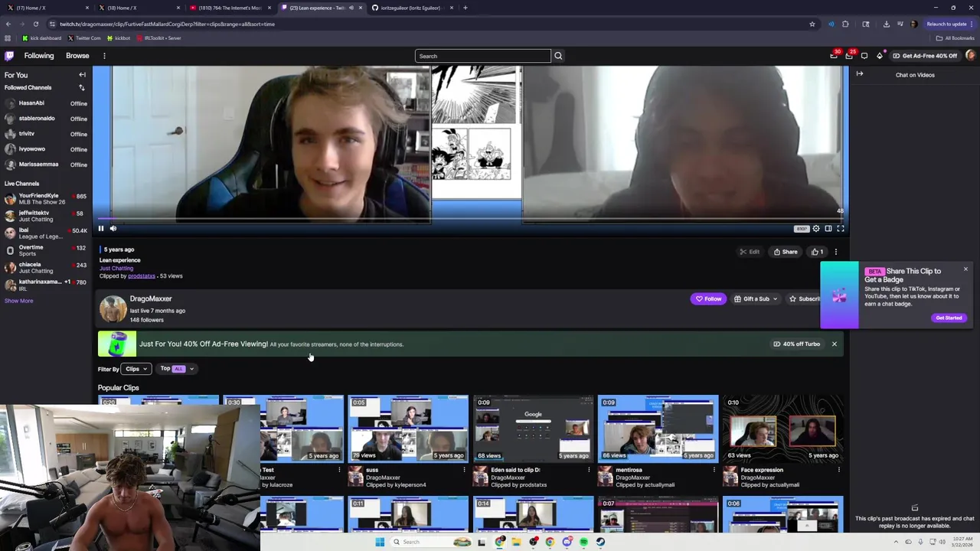Open the Filter By Clips dropdown
This screenshot has width=980, height=551.
[136, 369]
